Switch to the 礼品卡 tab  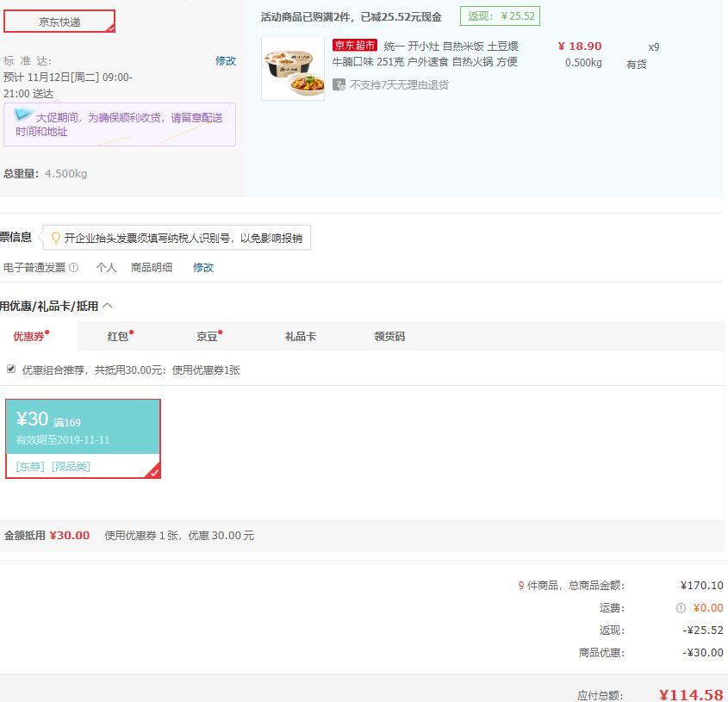click(301, 336)
